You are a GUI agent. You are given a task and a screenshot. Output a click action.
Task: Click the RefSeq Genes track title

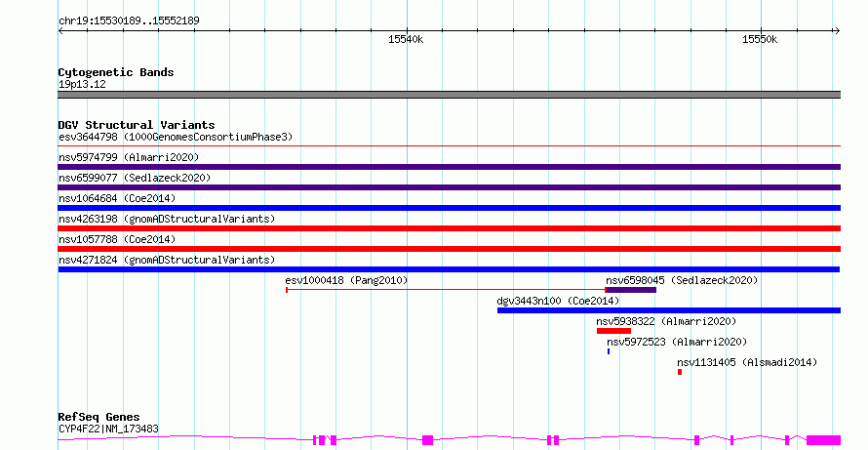coord(99,417)
